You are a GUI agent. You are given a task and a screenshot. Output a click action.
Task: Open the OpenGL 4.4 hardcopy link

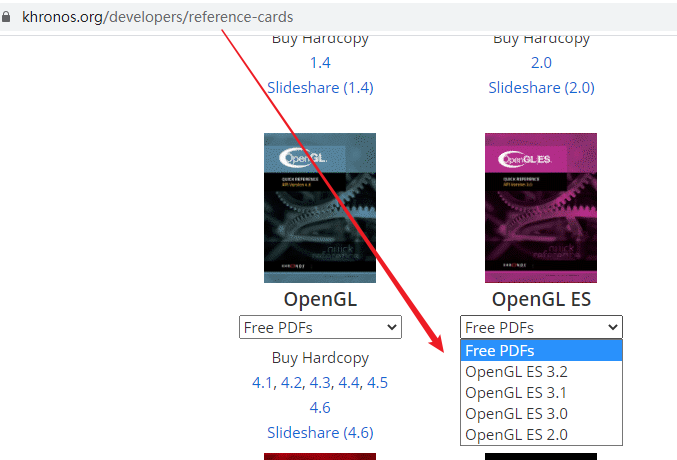tap(349, 383)
